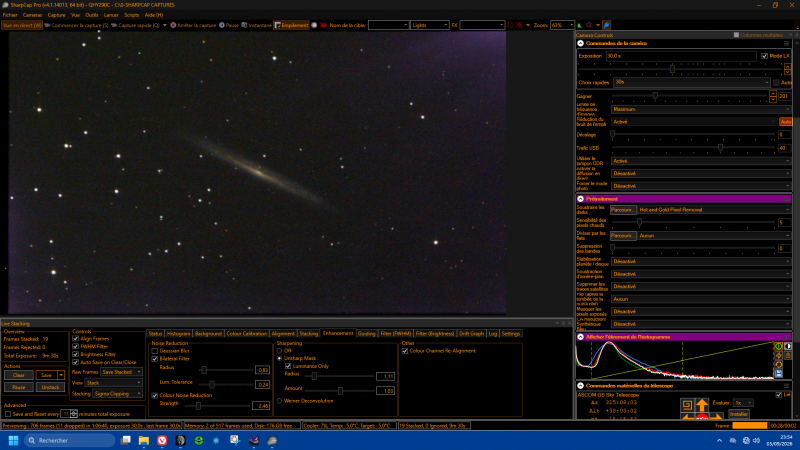This screenshot has height=450, width=800.
Task: Click the half-circle contrast icon by histogram
Action: click(x=788, y=346)
